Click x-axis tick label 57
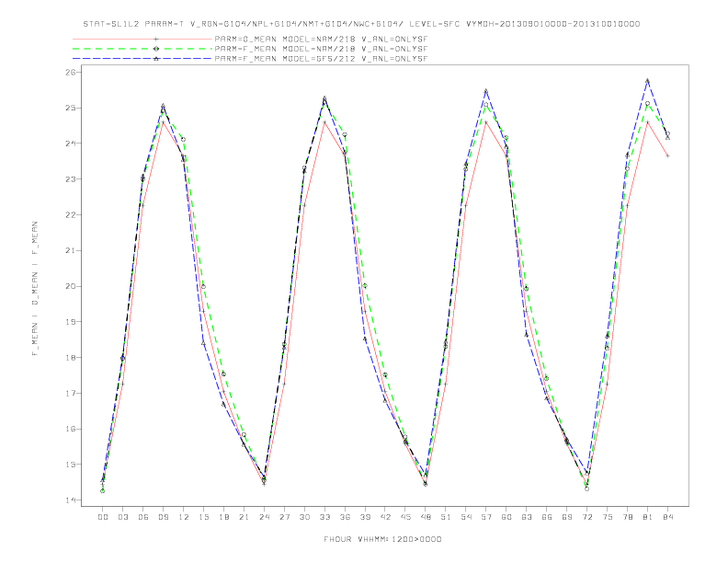Screen dimensions: 728x563 pyautogui.click(x=486, y=517)
